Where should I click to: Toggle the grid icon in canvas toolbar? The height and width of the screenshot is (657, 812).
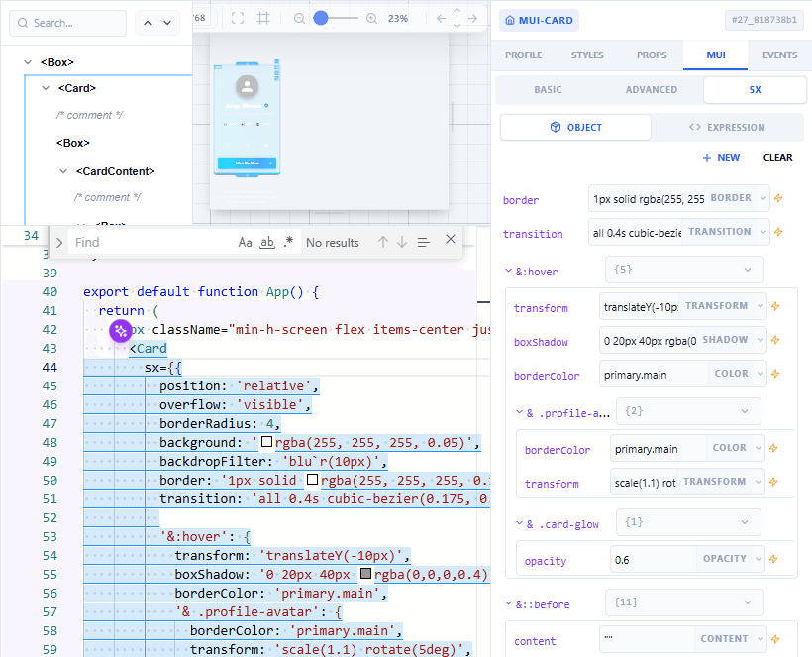coord(263,18)
